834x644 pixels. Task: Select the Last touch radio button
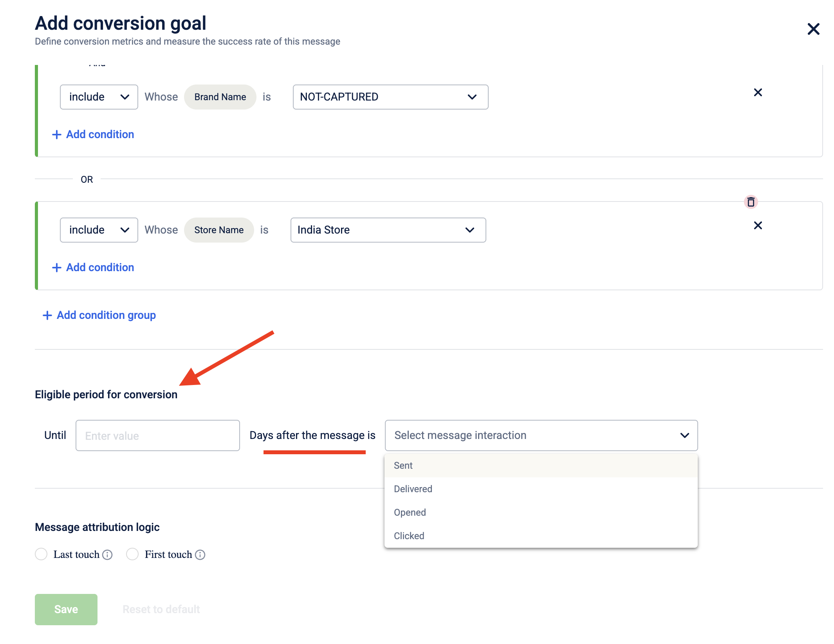[x=41, y=554]
